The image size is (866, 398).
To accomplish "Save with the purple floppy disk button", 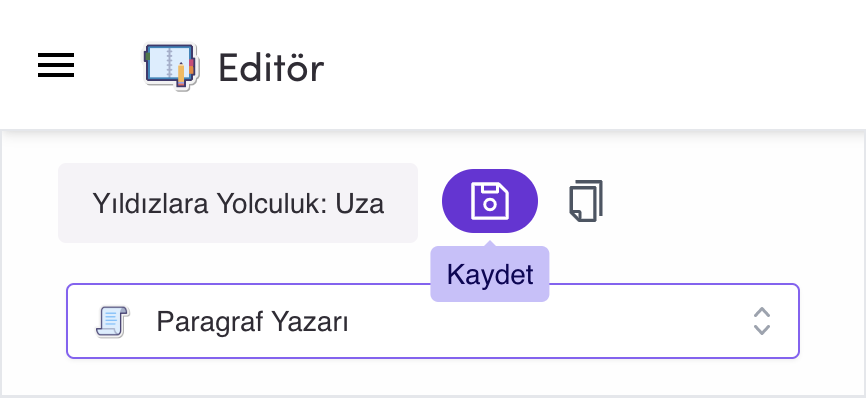I will (x=490, y=201).
